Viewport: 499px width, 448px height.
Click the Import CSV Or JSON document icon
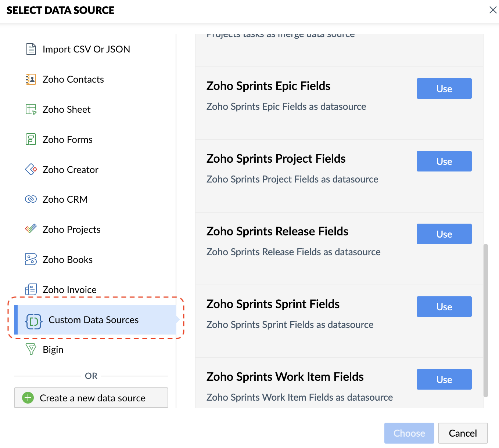click(31, 49)
